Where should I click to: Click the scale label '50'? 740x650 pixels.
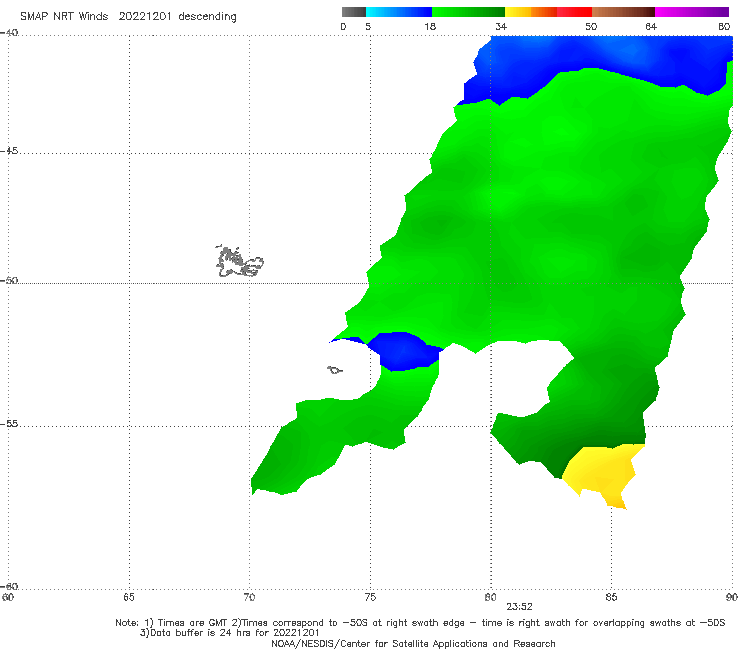591,26
